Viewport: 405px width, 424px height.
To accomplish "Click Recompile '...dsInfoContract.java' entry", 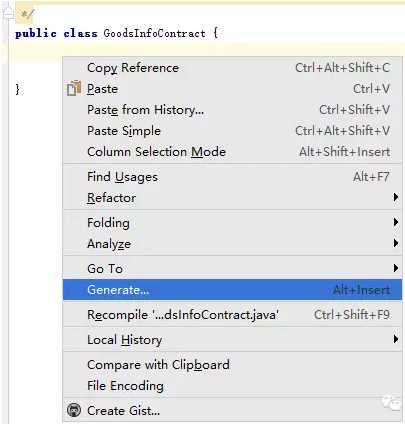I will point(232,315).
